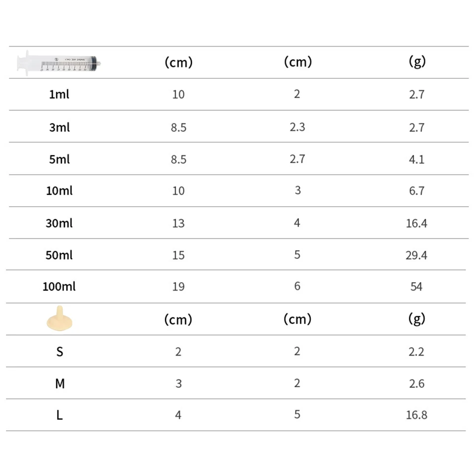Click the syringe image in the header
Image resolution: width=476 pixels, height=476 pixels.
(59, 63)
